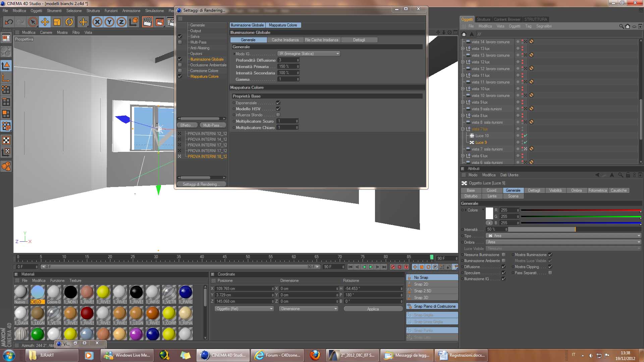
Task: Click the Render View clapperboard icon
Action: pos(147,22)
